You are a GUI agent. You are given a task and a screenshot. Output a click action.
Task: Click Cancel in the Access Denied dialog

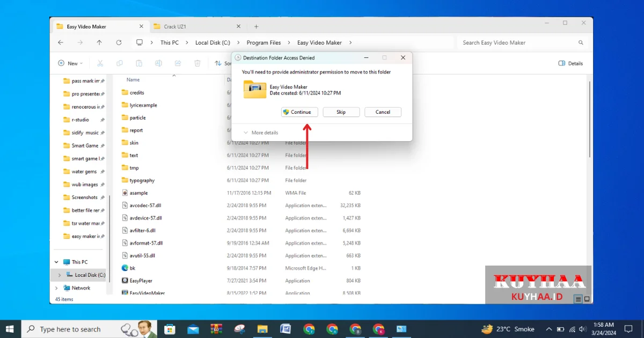(x=383, y=112)
